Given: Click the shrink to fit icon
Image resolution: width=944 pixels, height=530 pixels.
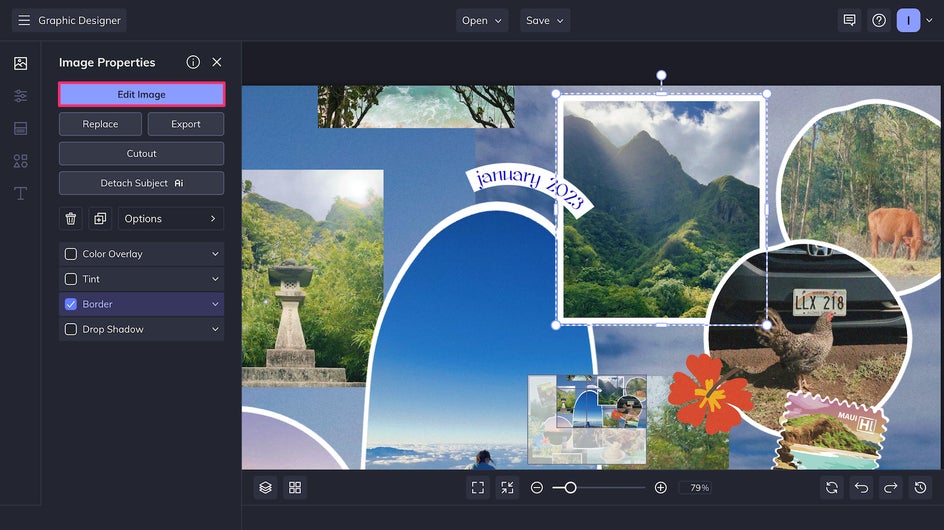Looking at the screenshot, I should [508, 488].
